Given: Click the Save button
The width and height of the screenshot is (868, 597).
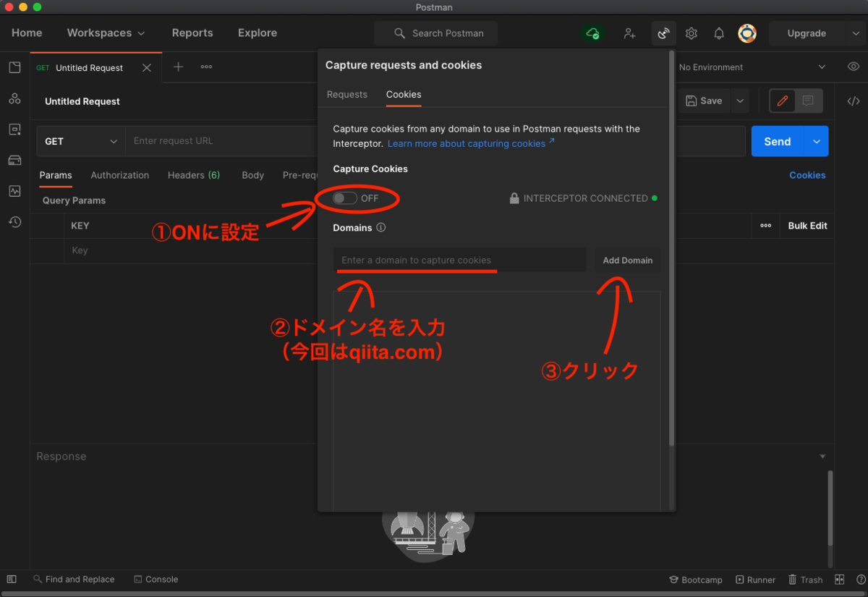Looking at the screenshot, I should pos(704,101).
